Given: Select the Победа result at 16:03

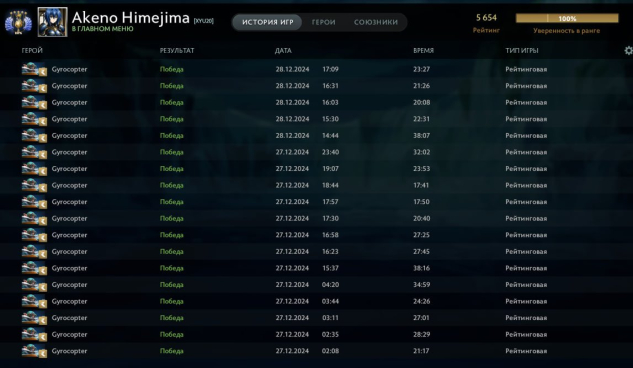Looking at the screenshot, I should 172,102.
